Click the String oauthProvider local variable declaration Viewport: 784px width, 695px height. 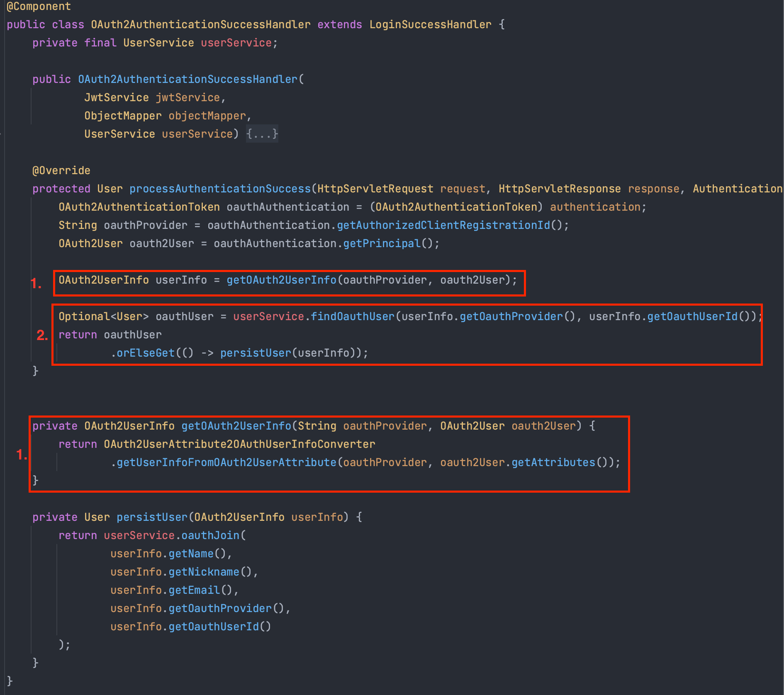click(x=123, y=225)
